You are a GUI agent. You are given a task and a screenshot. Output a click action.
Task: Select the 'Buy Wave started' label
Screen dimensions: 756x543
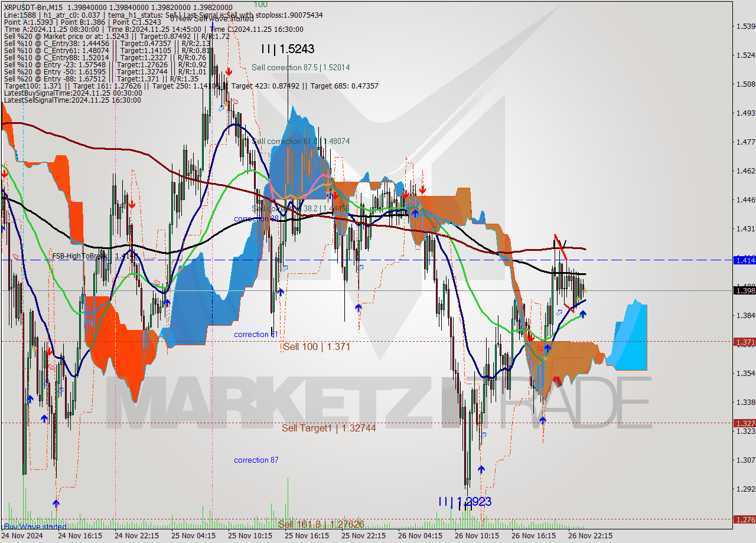click(35, 526)
